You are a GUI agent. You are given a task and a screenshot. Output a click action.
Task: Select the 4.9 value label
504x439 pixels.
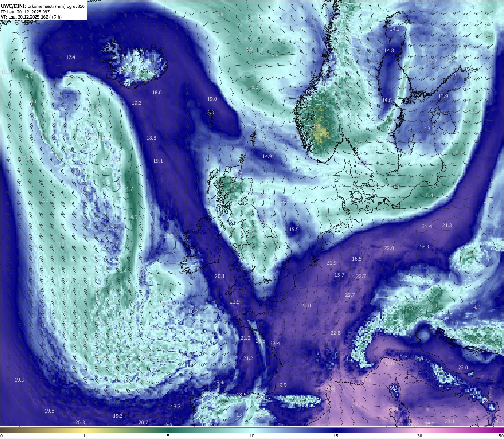coord(29,76)
